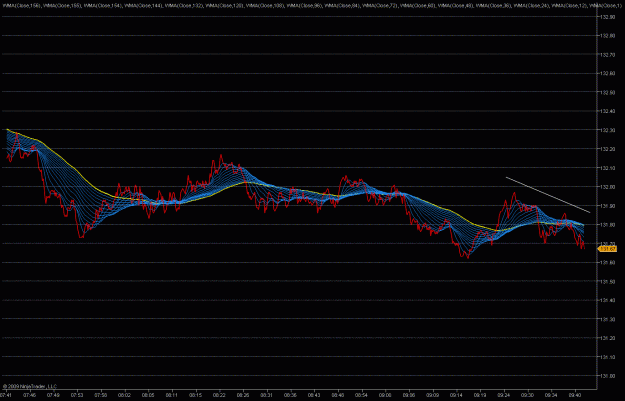The image size is (625, 401).
Task: Click the WMA(Close,120) indicator label
Action: (224, 6)
